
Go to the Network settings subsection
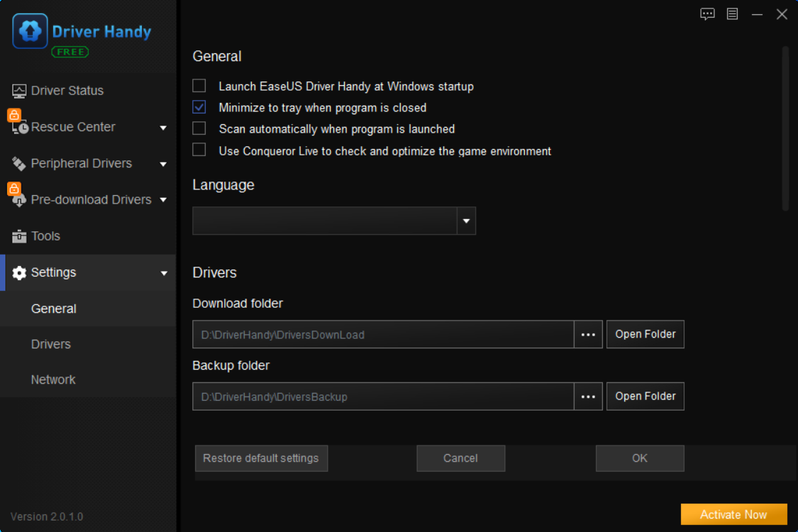pyautogui.click(x=53, y=379)
